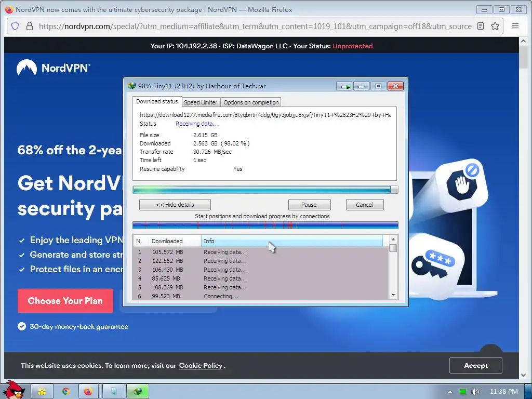Click the Receiving data... status text
Screen dimensions: 532x399
pyautogui.click(x=197, y=124)
